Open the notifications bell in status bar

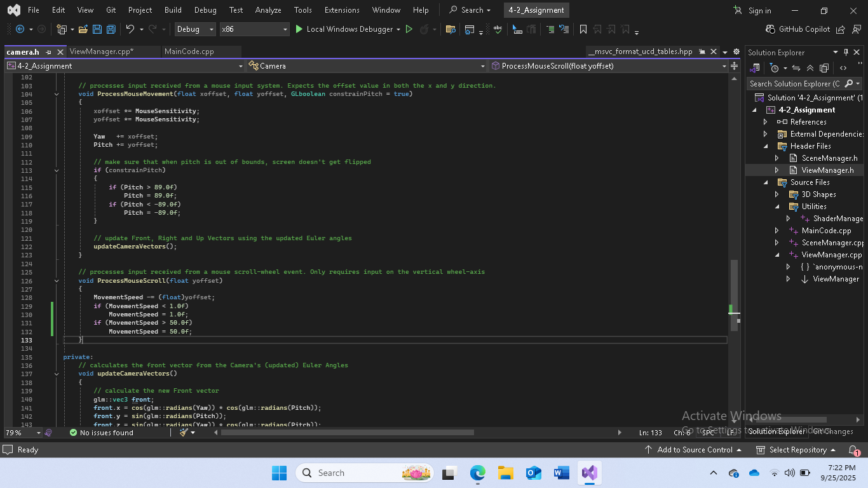(x=853, y=450)
